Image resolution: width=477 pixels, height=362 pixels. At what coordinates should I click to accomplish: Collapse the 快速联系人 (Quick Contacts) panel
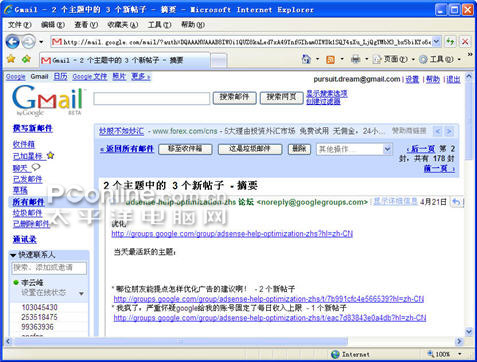[13, 255]
